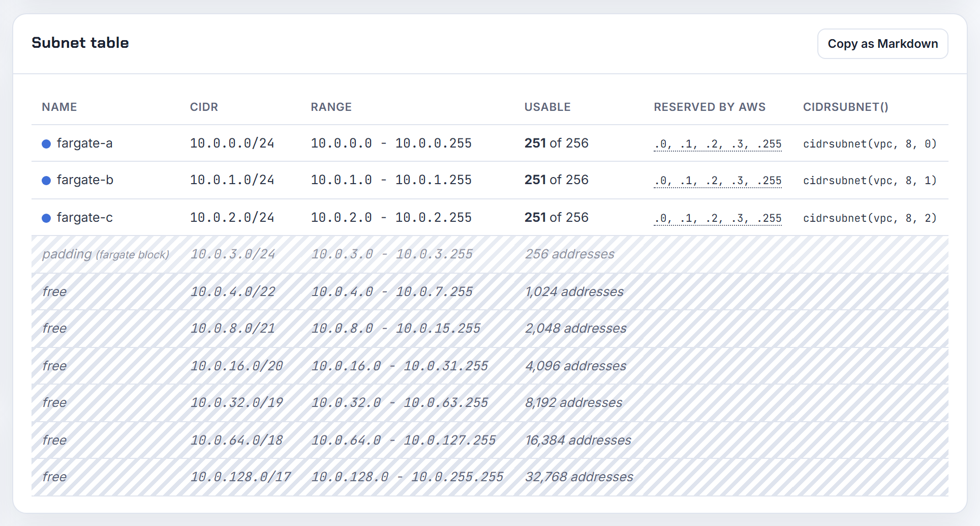Click the RESERVED BY AWS column header
The height and width of the screenshot is (526, 980).
point(710,107)
